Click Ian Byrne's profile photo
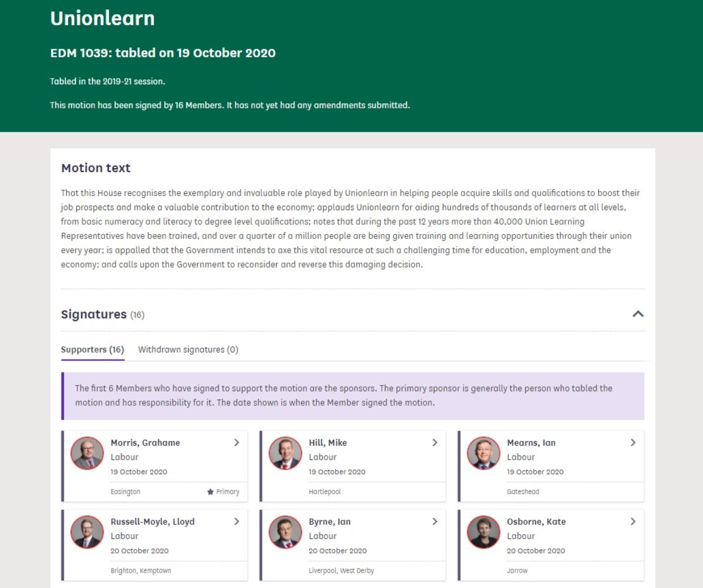Viewport: 703px width, 588px height. (x=285, y=532)
